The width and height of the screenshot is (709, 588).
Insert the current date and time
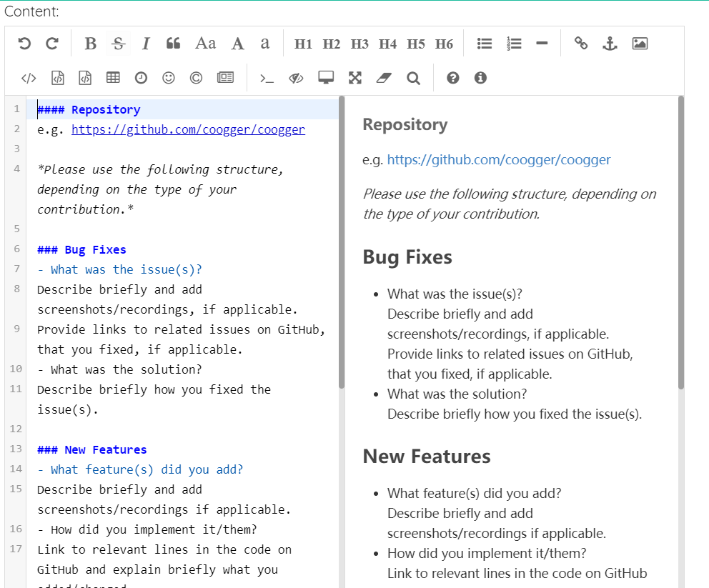tap(141, 78)
